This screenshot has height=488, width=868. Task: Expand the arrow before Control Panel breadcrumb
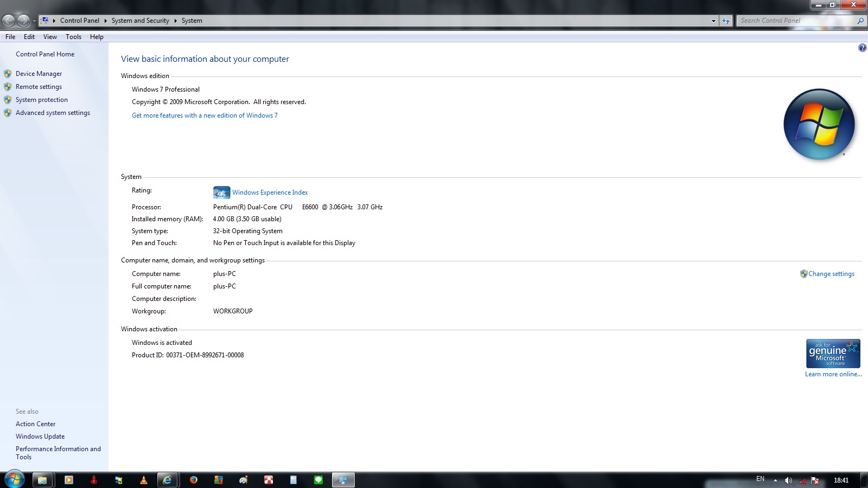coord(54,21)
